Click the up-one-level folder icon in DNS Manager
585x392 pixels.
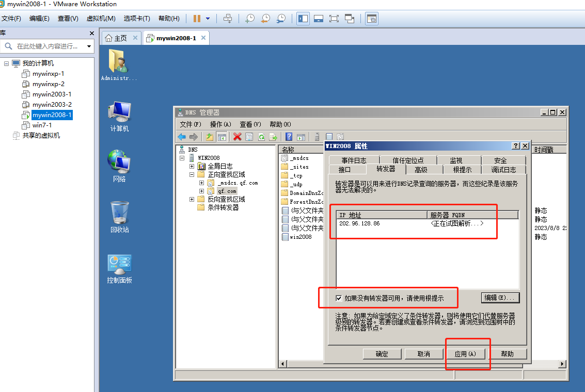pyautogui.click(x=209, y=137)
